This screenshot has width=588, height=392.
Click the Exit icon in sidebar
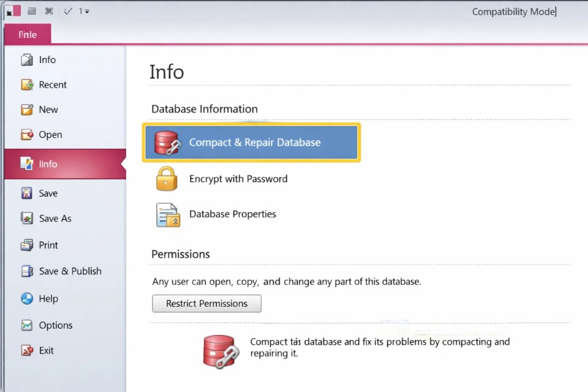pos(27,351)
